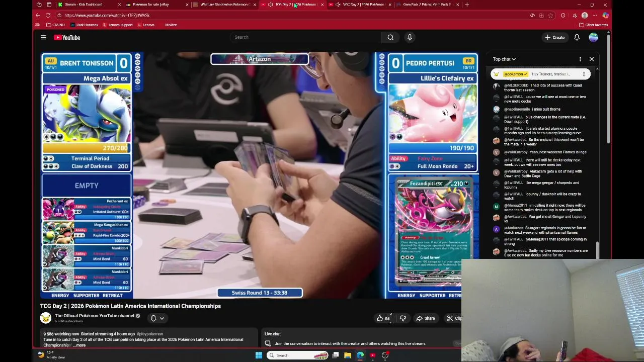Screen dimensions: 644x362
Task: Browser back arrow button
Action: pyautogui.click(x=38, y=15)
